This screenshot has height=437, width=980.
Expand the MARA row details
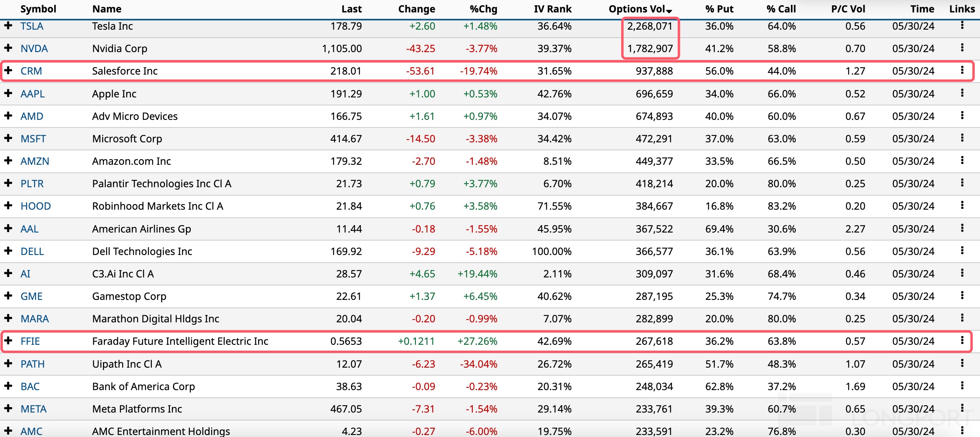tap(8, 318)
